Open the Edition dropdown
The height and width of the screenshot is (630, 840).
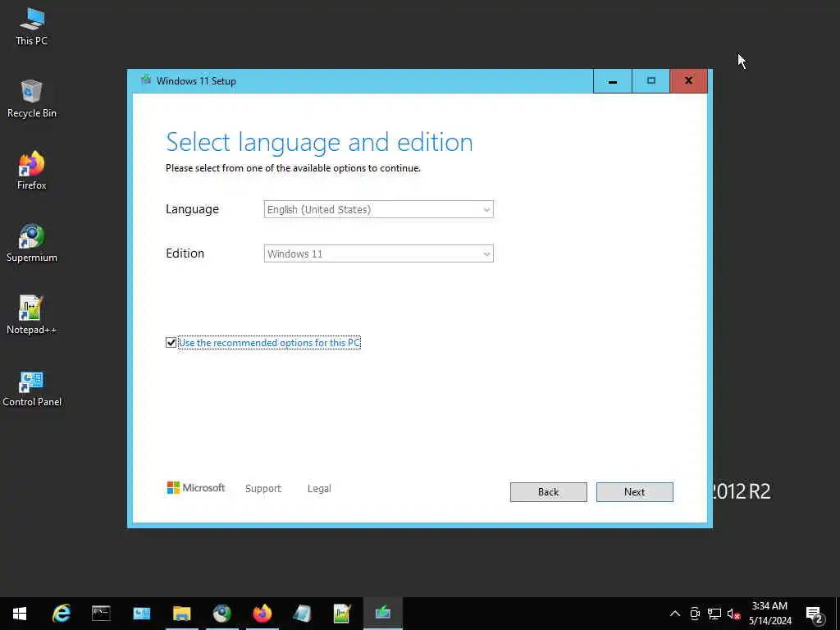pyautogui.click(x=378, y=253)
